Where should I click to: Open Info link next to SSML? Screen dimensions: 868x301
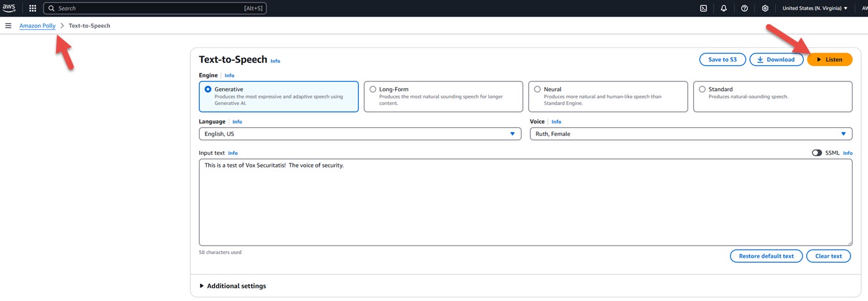(x=848, y=153)
